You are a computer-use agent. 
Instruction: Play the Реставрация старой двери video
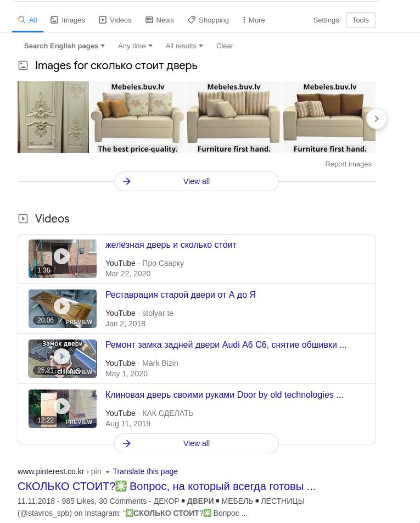[63, 309]
